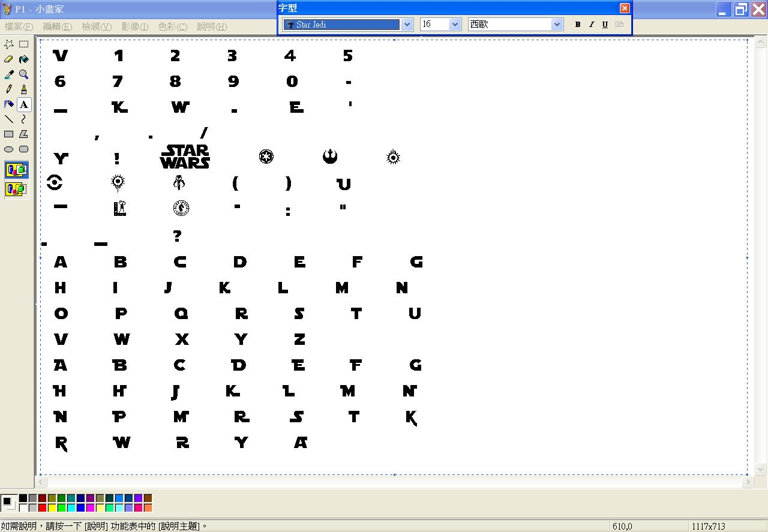The width and height of the screenshot is (768, 532).
Task: Select the purple color swatch
Action: pyautogui.click(x=90, y=498)
